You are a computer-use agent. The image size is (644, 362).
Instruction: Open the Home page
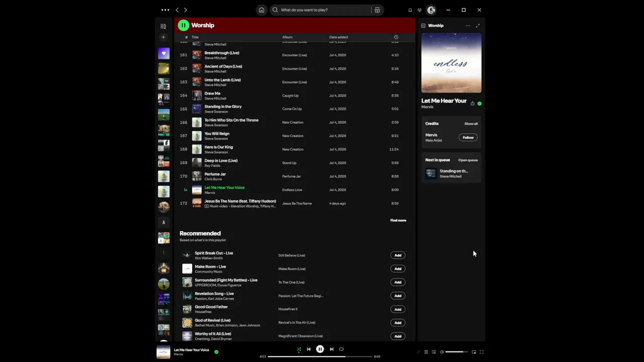(x=261, y=10)
